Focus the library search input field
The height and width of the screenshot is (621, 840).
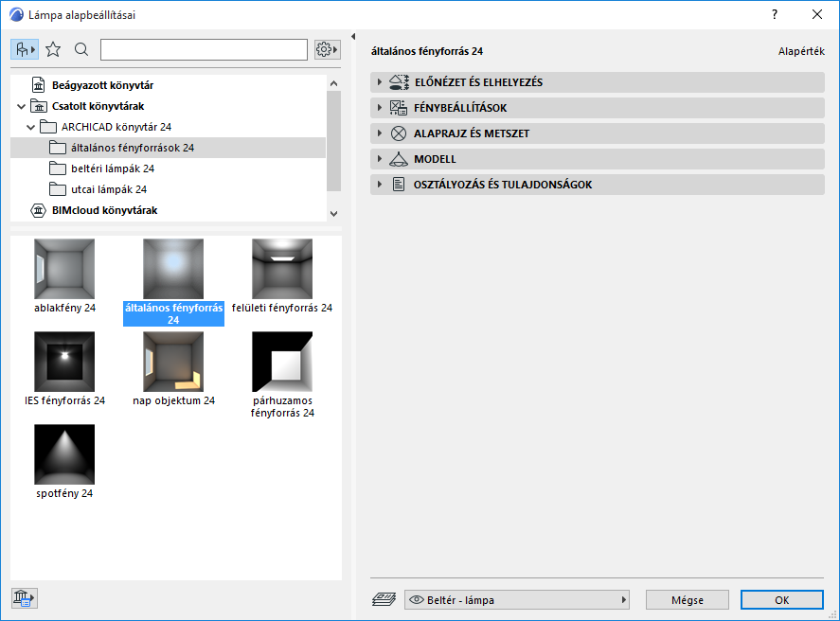204,50
